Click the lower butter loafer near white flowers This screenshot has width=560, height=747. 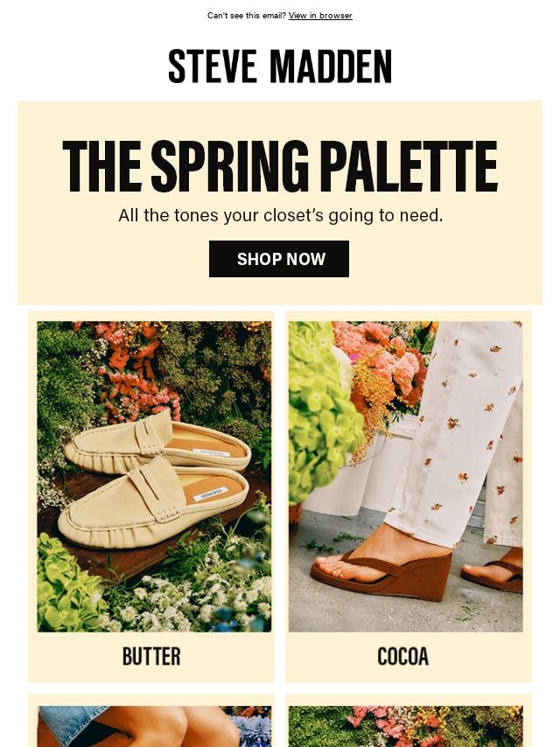coord(152,505)
